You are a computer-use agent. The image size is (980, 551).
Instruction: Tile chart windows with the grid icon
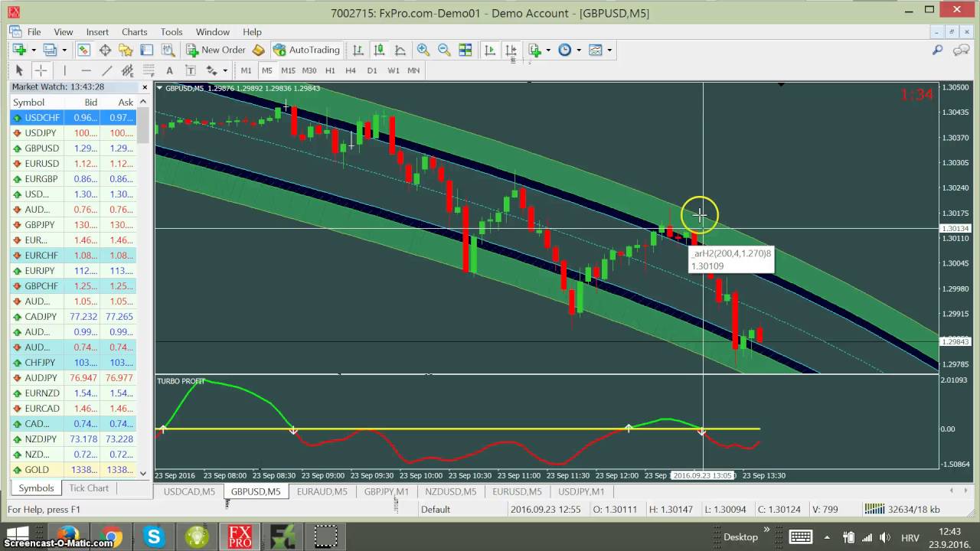[x=465, y=50]
